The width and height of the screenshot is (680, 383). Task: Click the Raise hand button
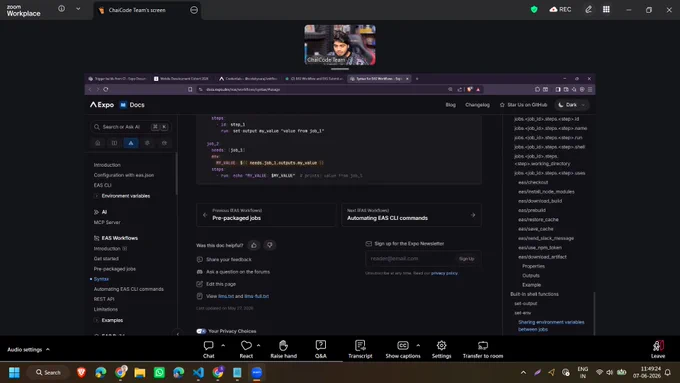284,349
